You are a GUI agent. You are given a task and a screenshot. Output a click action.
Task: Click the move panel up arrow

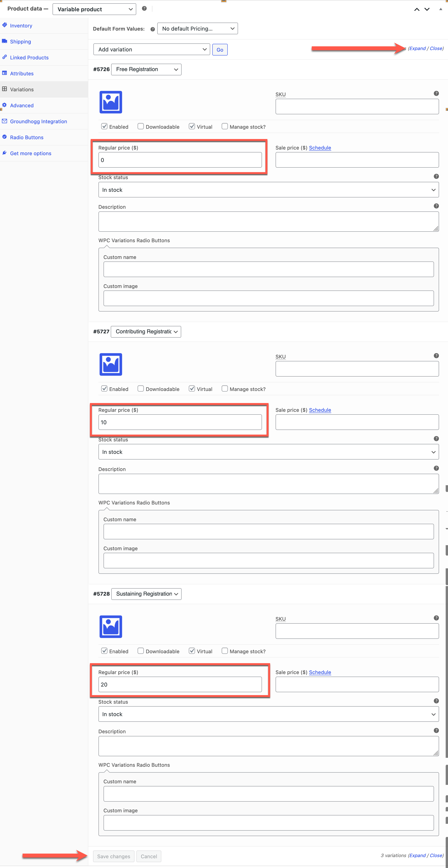click(417, 9)
